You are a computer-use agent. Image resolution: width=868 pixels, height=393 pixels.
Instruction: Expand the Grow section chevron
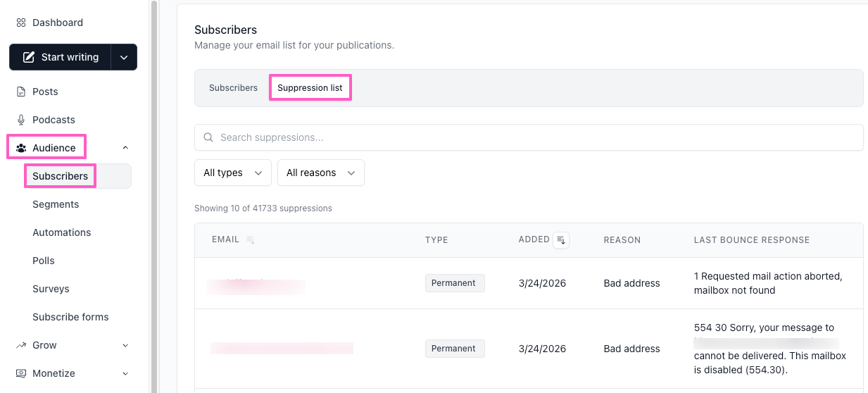point(125,345)
